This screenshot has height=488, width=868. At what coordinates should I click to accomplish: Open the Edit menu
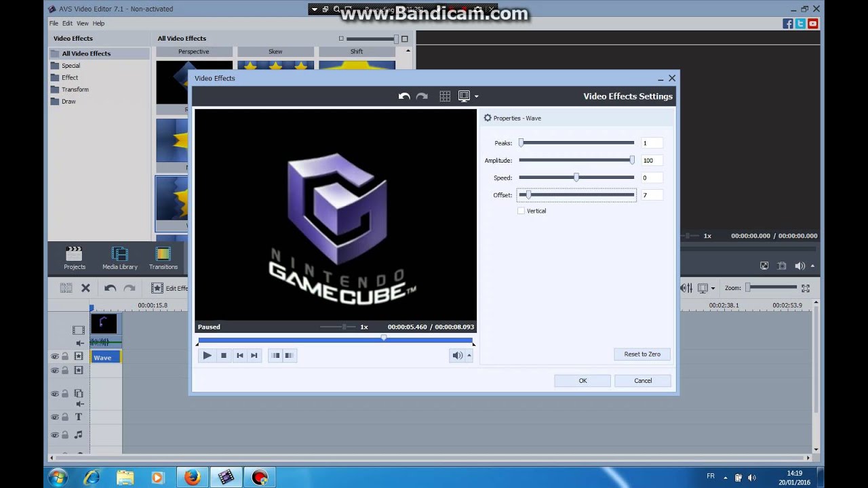67,23
